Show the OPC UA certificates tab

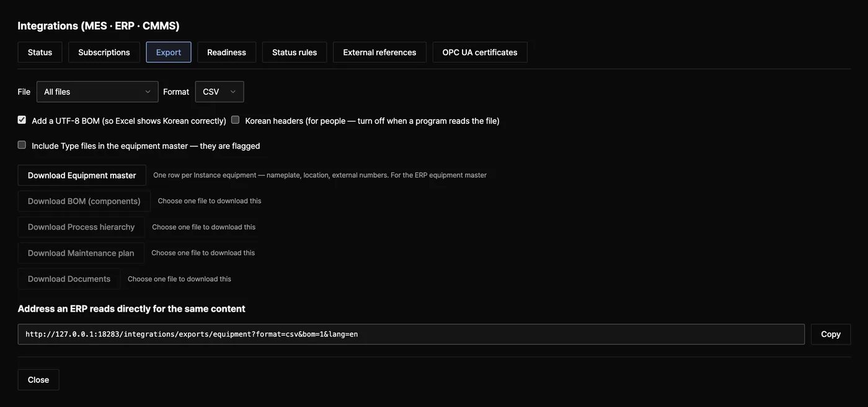click(x=480, y=52)
